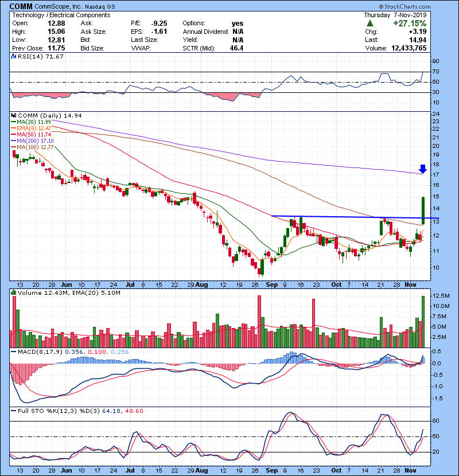Click the Nasdaq GS exchange label
Image resolution: width=459 pixels, height=476 pixels.
pyautogui.click(x=100, y=7)
